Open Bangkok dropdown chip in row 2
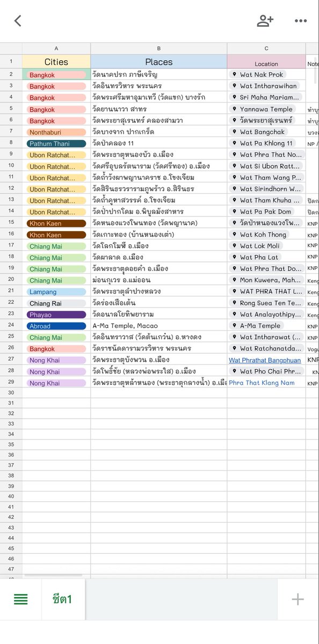This screenshot has width=319, height=644. 56,75
